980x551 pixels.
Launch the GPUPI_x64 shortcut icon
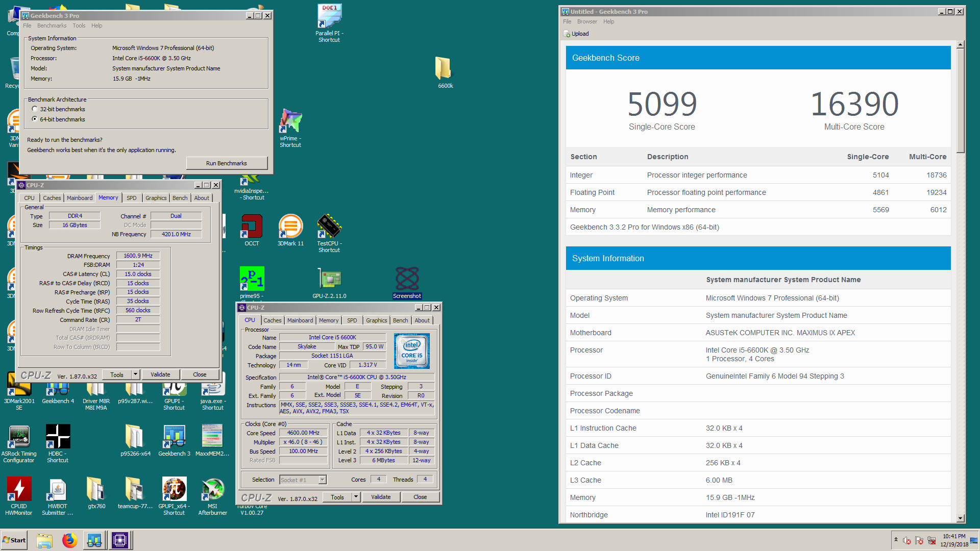click(x=174, y=496)
